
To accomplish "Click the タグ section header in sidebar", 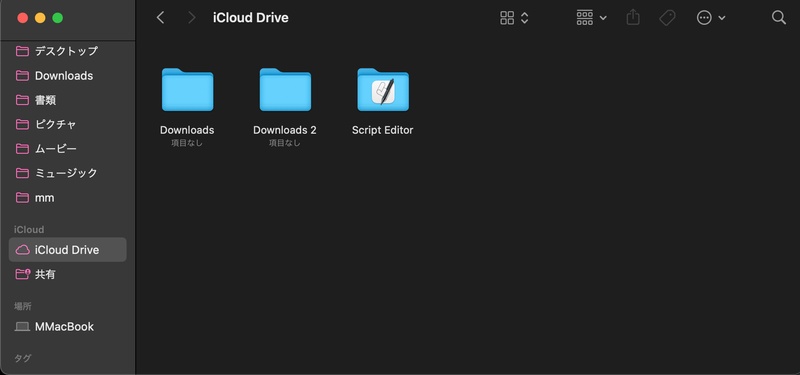I will 22,358.
